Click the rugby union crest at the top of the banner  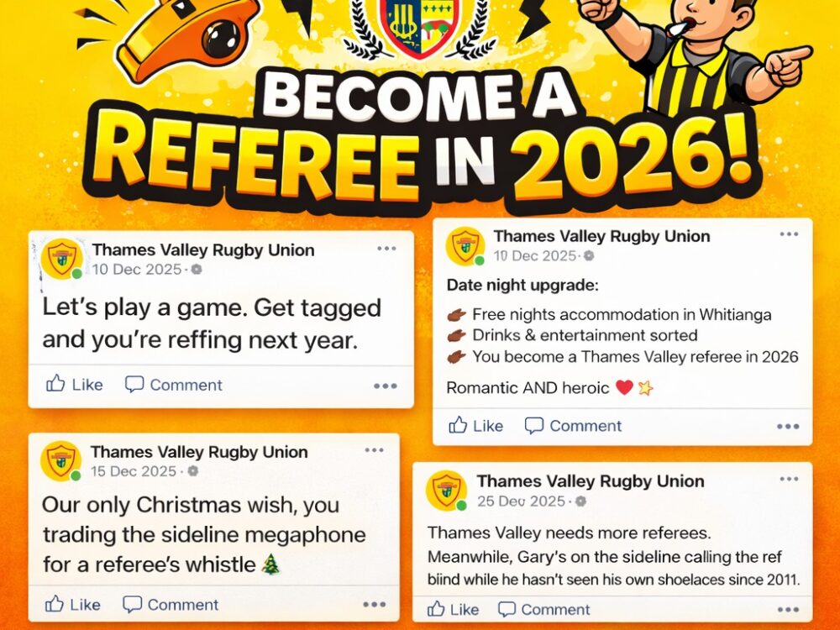[420, 26]
